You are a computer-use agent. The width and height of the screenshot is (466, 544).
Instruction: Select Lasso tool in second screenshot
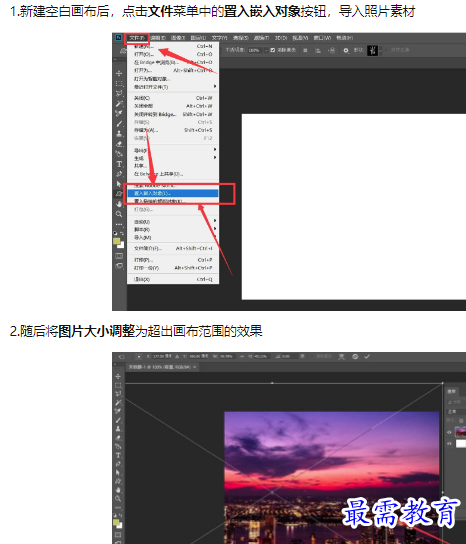[x=118, y=394]
